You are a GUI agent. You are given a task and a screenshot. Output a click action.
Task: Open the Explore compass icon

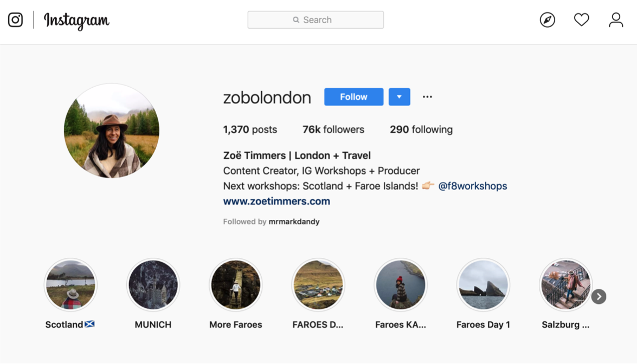coord(547,20)
